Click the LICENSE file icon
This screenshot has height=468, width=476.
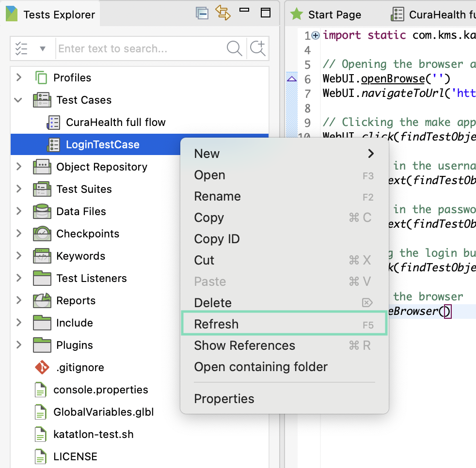pyautogui.click(x=41, y=456)
